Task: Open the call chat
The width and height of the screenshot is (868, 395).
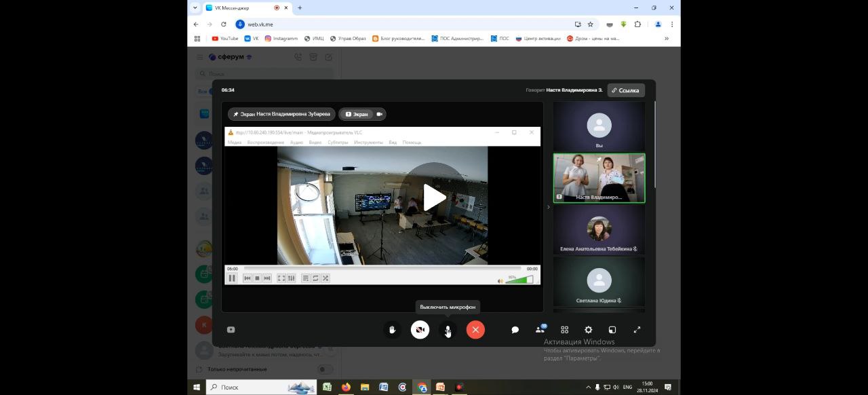Action: point(515,330)
